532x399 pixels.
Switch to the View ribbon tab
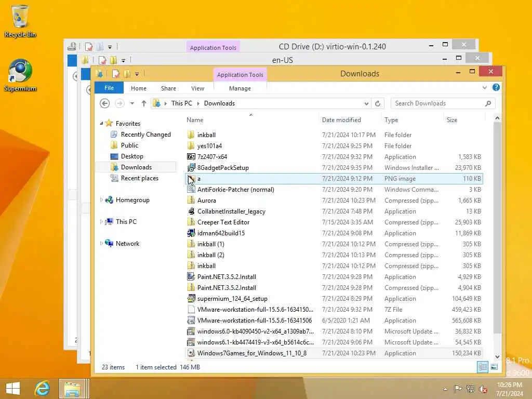click(197, 88)
